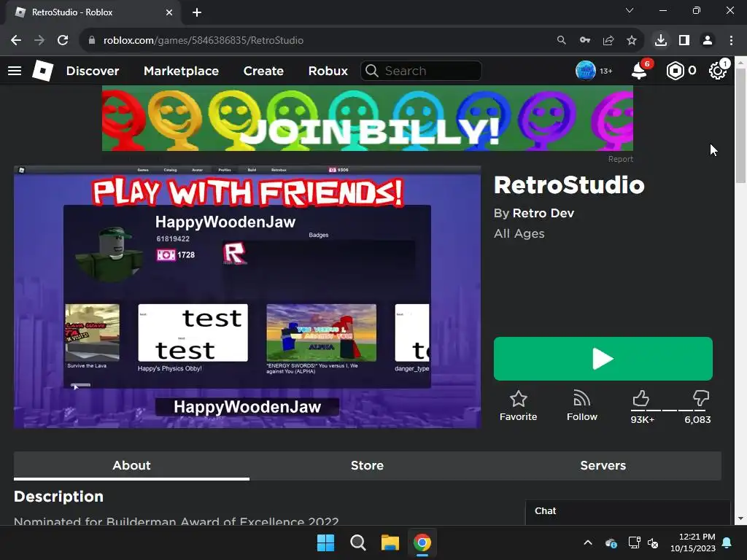Click the RetroStudio game preview image
Viewport: 747px width, 560px height.
coord(247,297)
